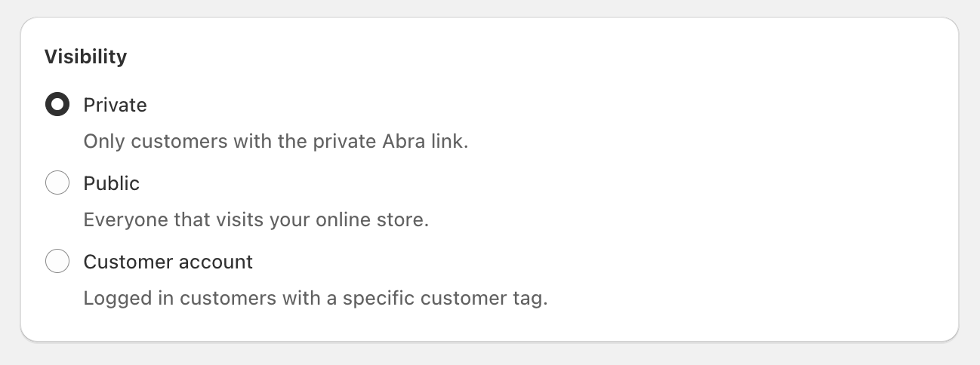Viewport: 980px width, 365px height.
Task: Select the Customer account radio button
Action: [57, 262]
